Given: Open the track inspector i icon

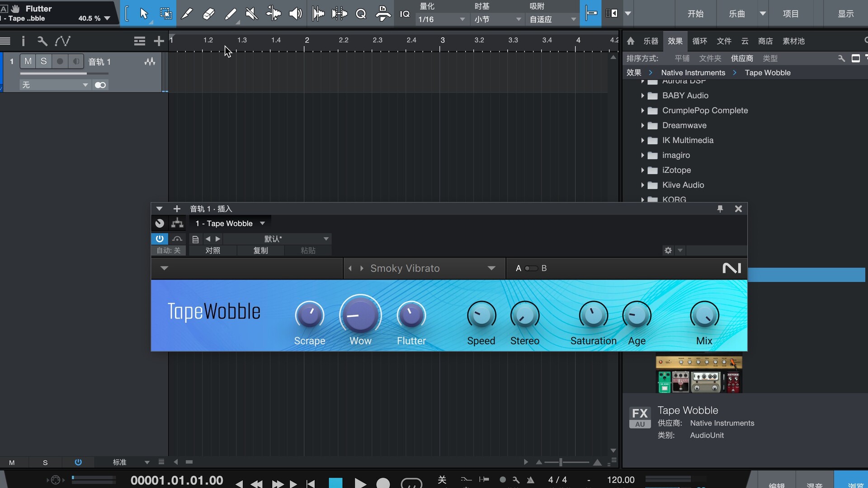Looking at the screenshot, I should click(x=23, y=41).
